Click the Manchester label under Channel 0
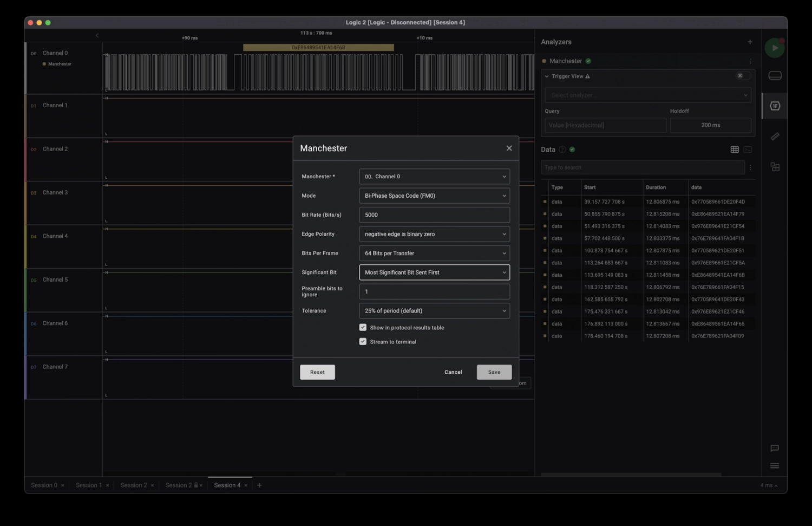 (60, 64)
